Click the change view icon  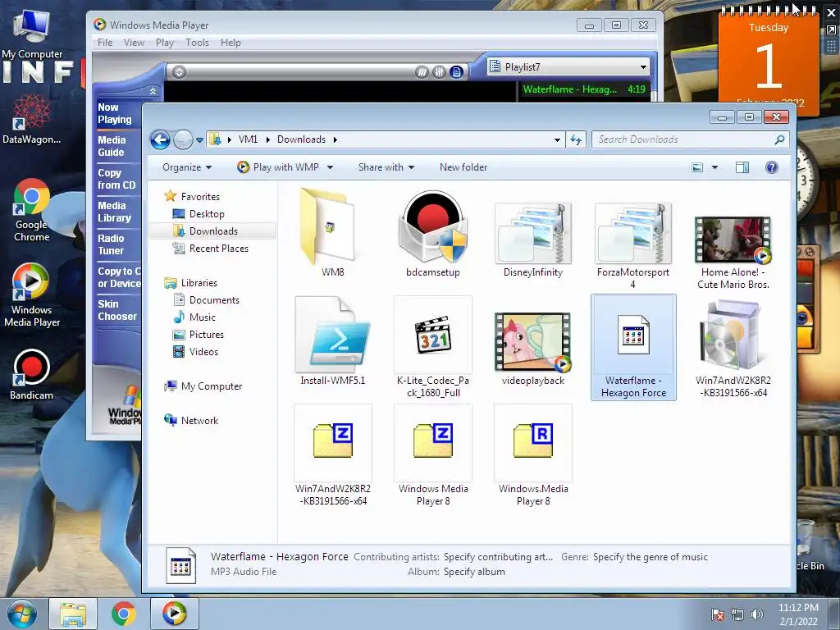[x=697, y=167]
